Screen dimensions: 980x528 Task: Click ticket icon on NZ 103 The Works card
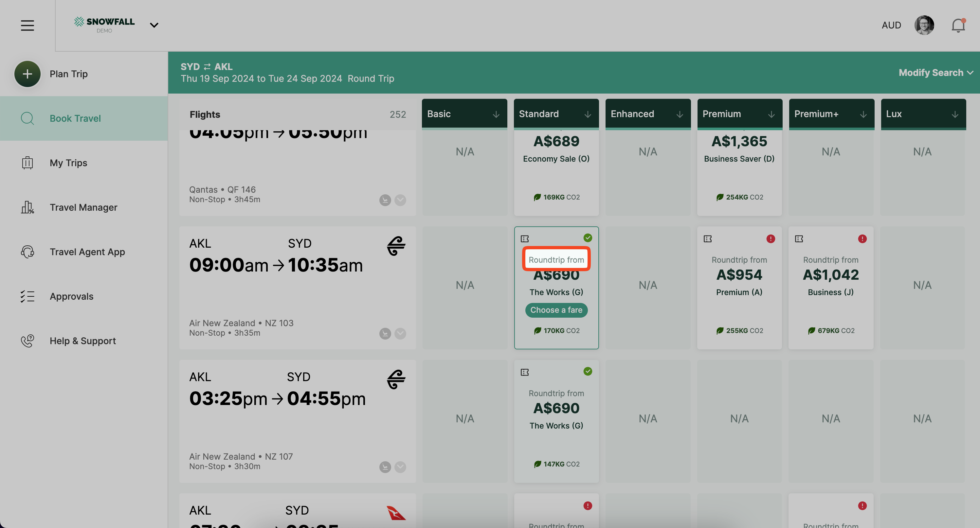pyautogui.click(x=525, y=239)
